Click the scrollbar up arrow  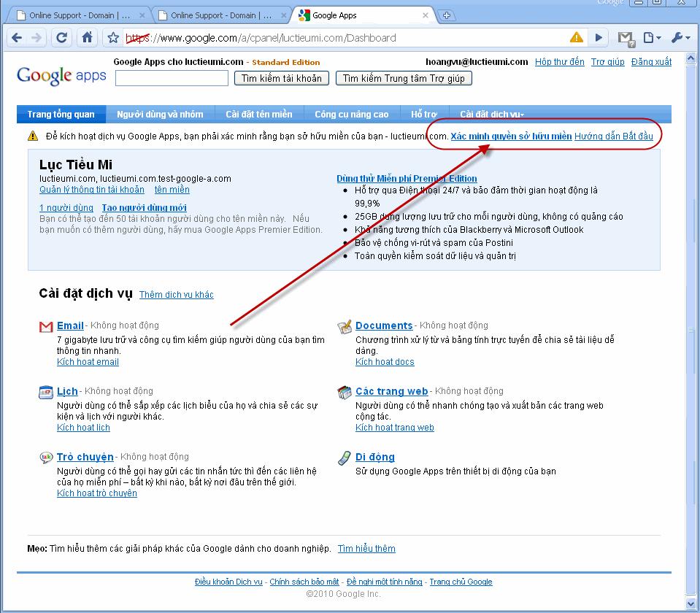pyautogui.click(x=691, y=58)
